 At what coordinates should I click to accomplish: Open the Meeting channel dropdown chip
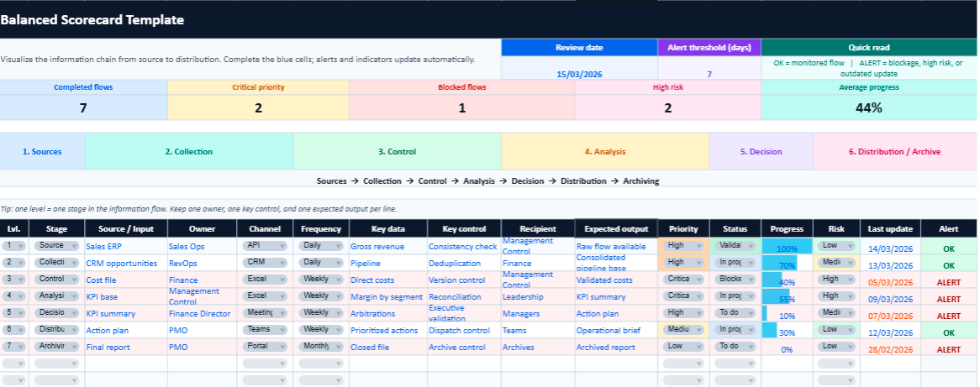(x=266, y=313)
